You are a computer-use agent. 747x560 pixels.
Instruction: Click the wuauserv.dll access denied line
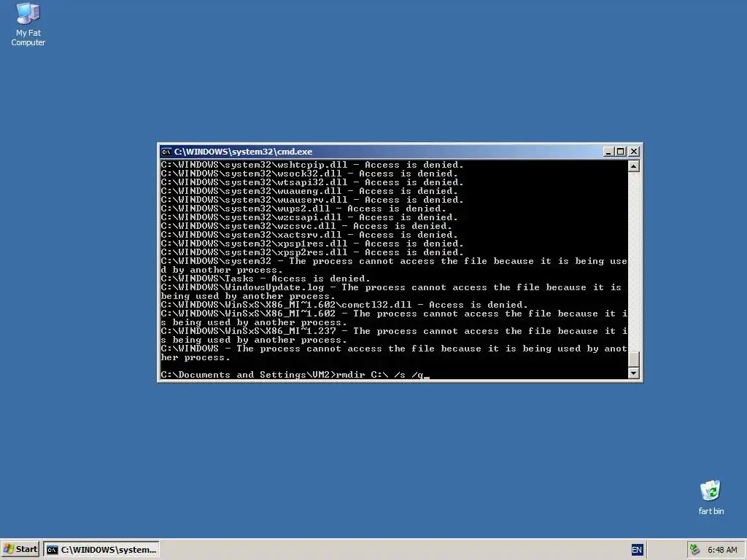point(312,200)
